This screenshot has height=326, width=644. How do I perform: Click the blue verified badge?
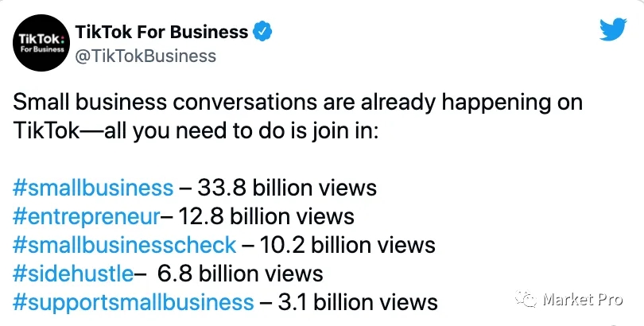pyautogui.click(x=263, y=32)
